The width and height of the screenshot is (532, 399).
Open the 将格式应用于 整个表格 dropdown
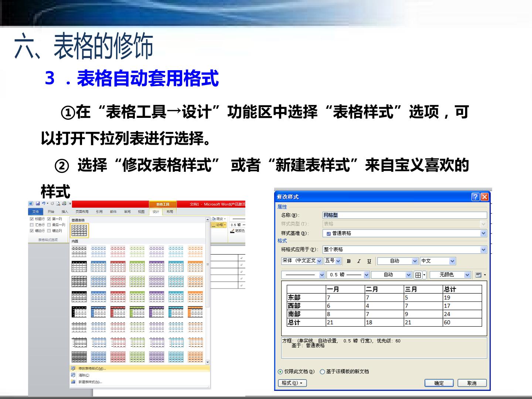(x=483, y=250)
